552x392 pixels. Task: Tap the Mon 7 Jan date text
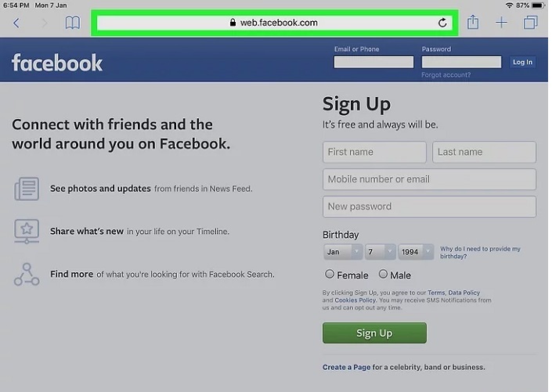click(x=51, y=5)
